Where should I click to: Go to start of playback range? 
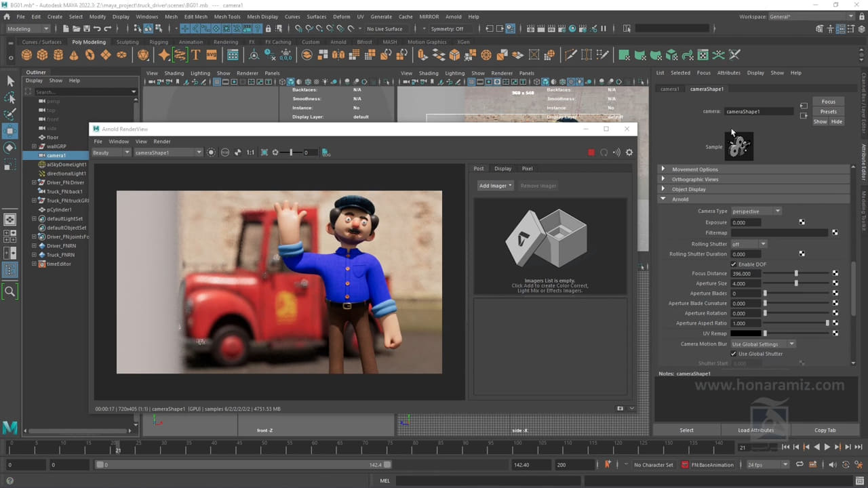tap(785, 447)
